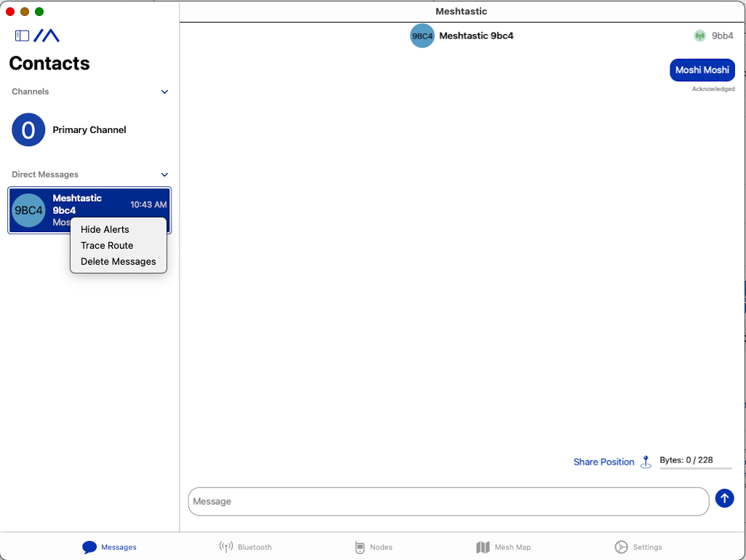Click the 9BC4 avatar in Direct Messages
The width and height of the screenshot is (746, 560).
coord(28,210)
